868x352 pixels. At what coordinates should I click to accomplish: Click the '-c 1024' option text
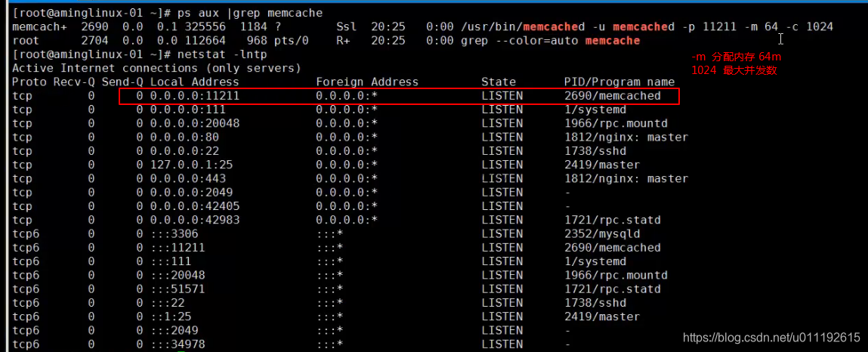click(x=809, y=26)
